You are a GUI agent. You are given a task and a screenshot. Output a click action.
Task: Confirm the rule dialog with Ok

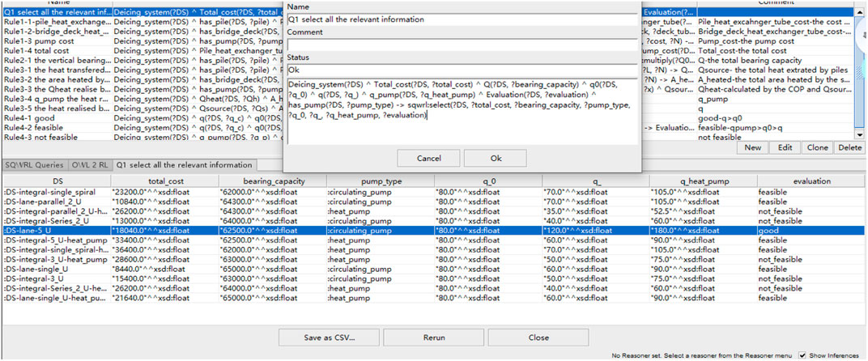click(x=496, y=159)
